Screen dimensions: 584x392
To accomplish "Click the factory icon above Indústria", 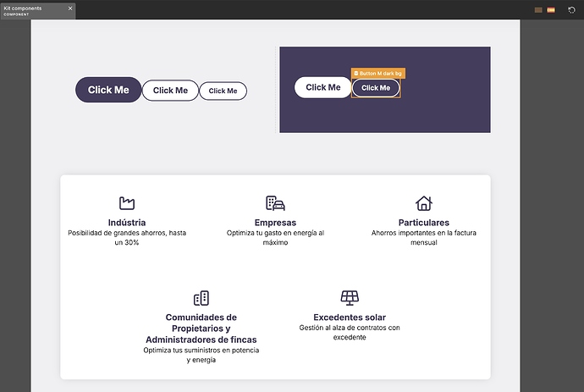I will tap(127, 203).
